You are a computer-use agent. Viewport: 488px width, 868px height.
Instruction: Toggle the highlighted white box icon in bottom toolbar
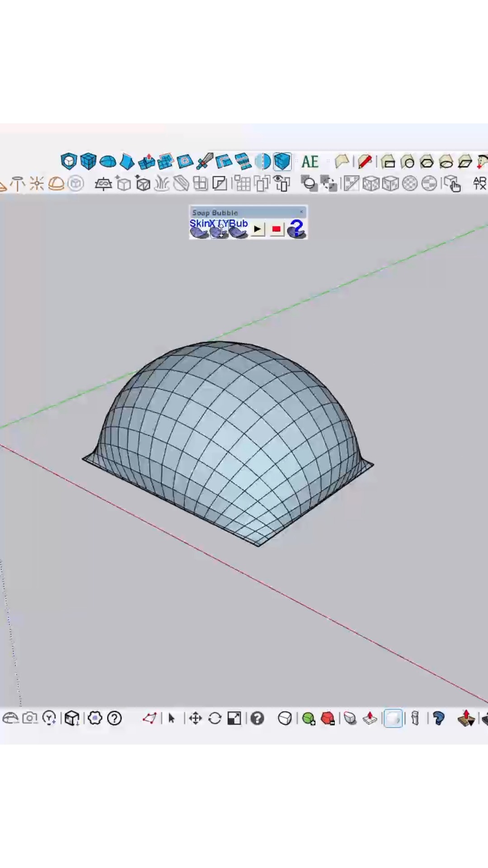coord(393,718)
